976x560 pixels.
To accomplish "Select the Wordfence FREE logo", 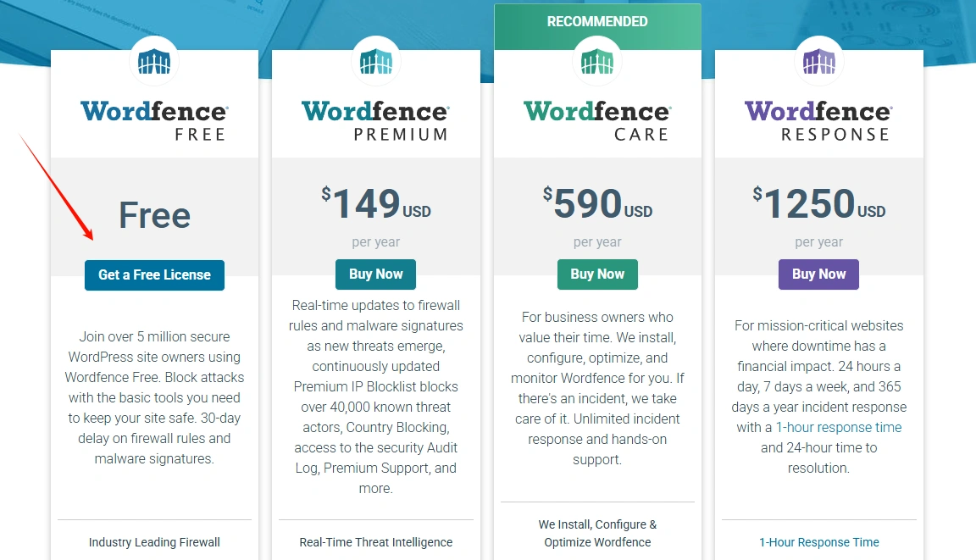I will pyautogui.click(x=153, y=119).
